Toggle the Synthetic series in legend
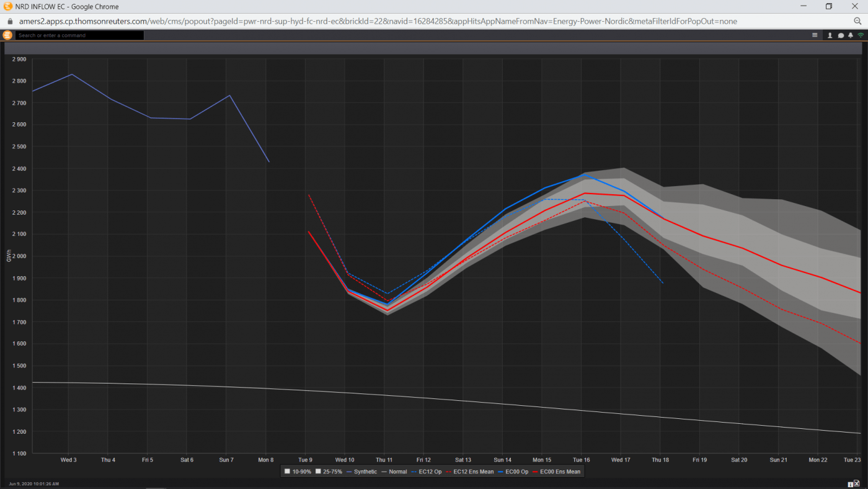Viewport: 868px width, 489px height. coord(361,472)
